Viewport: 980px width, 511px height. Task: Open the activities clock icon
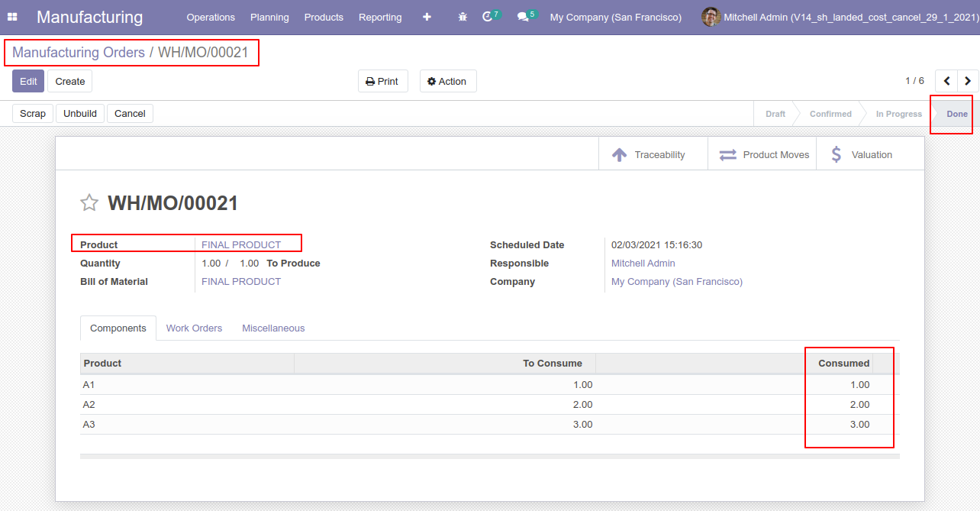(x=488, y=17)
